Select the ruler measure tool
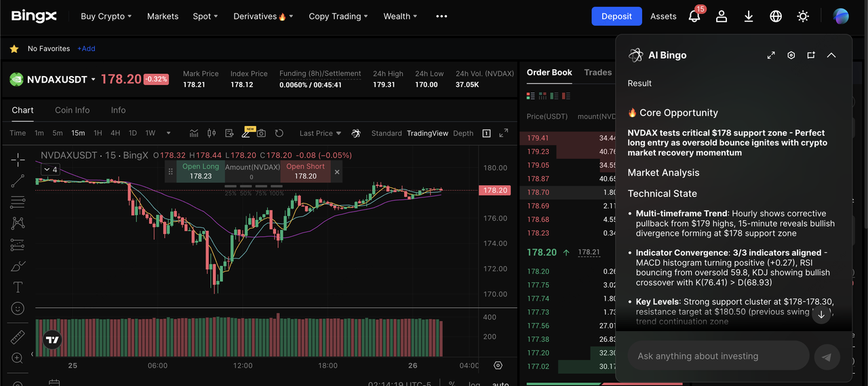The width and height of the screenshot is (868, 386). pyautogui.click(x=18, y=336)
